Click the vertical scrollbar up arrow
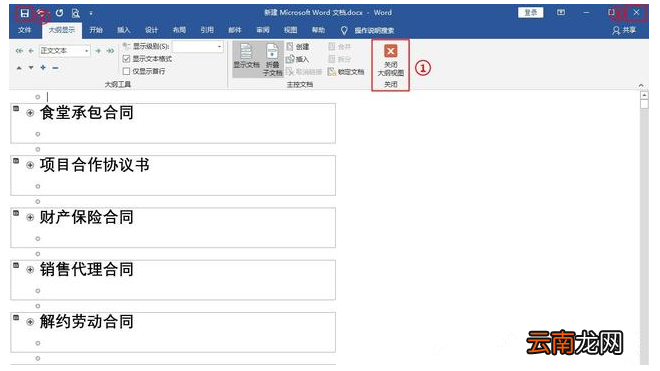 pos(644,96)
